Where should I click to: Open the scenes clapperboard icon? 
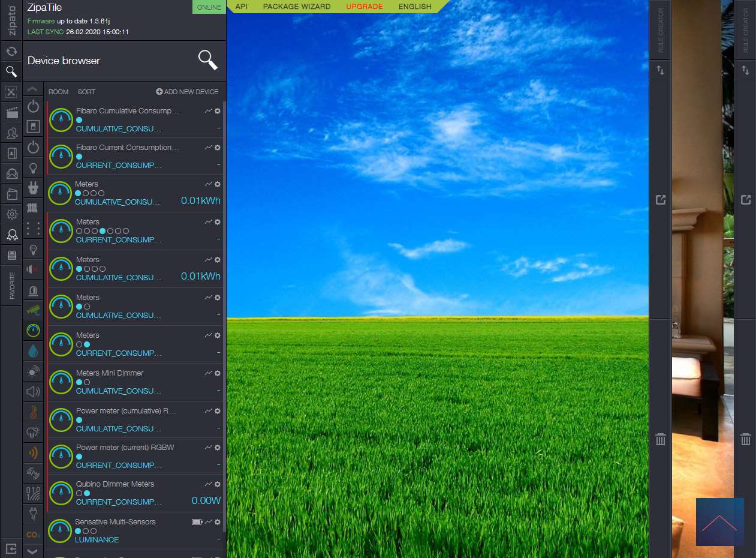tap(11, 112)
